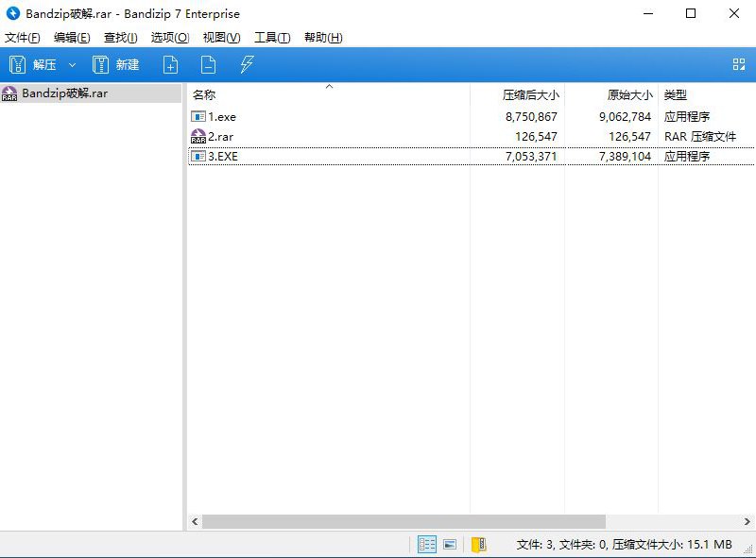The height and width of the screenshot is (558, 756).
Task: Open the Extract dropdown arrow
Action: [x=73, y=64]
